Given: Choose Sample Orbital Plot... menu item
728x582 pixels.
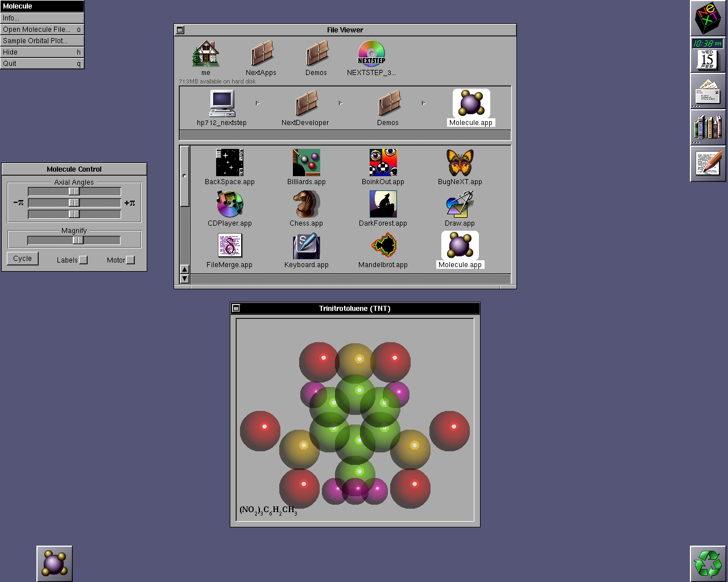Looking at the screenshot, I should click(x=42, y=41).
